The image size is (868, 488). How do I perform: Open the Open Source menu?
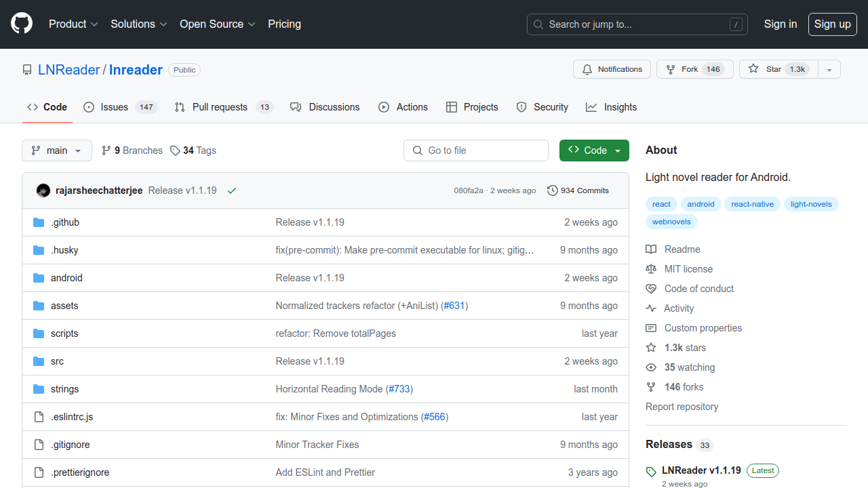(217, 24)
